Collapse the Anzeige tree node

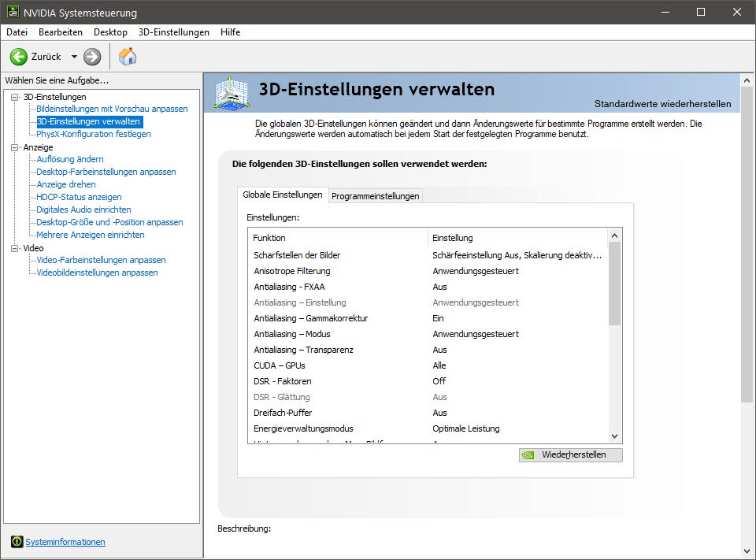(14, 147)
